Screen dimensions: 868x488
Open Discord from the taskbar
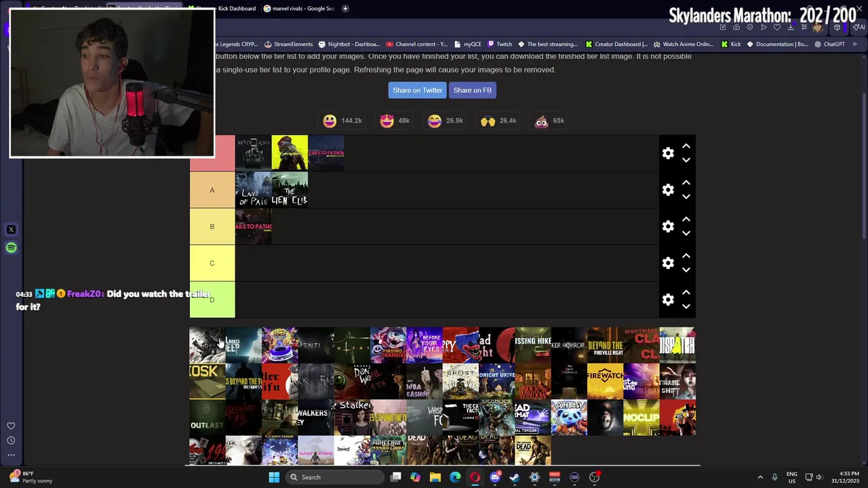tap(495, 477)
